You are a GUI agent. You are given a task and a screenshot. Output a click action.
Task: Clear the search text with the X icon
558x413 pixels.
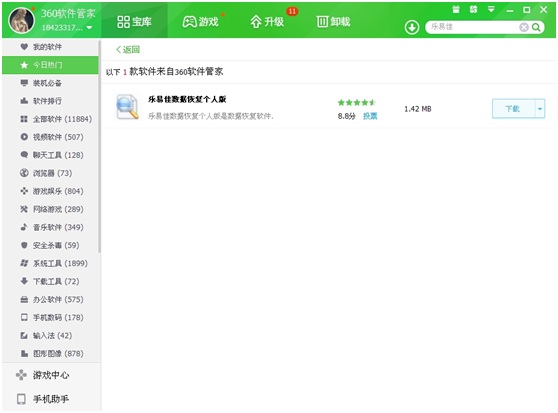524,27
